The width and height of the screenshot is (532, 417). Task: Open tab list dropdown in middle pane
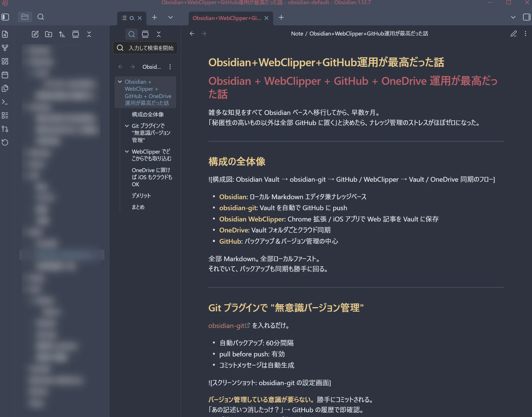170,17
